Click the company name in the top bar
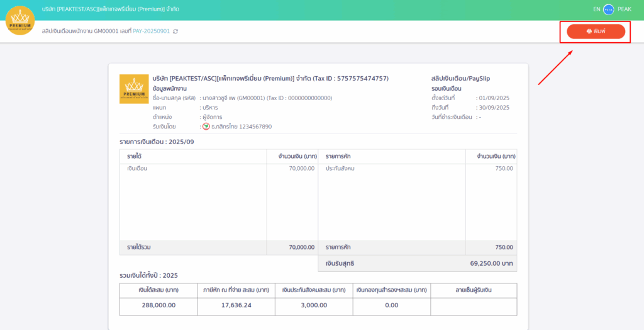644x330 pixels. 109,9
